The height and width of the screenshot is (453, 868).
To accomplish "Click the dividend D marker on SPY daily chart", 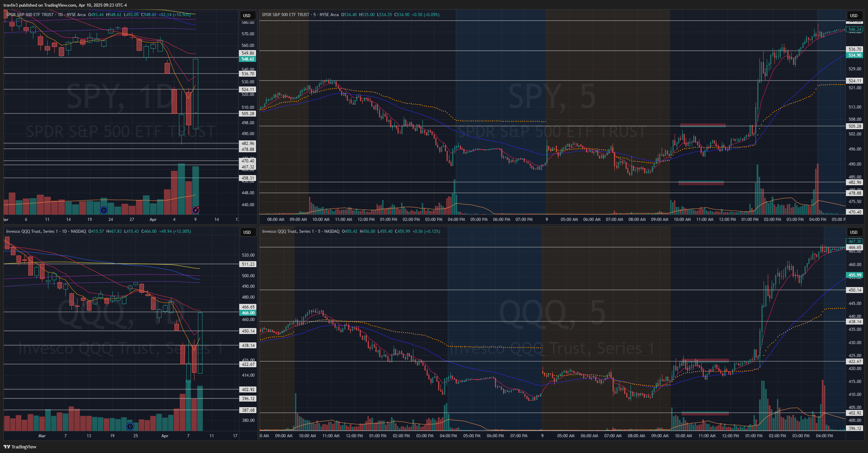I will click(104, 210).
